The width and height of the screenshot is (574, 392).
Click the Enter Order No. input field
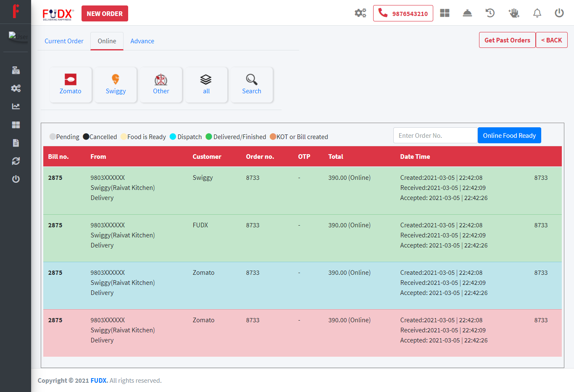pyautogui.click(x=435, y=135)
